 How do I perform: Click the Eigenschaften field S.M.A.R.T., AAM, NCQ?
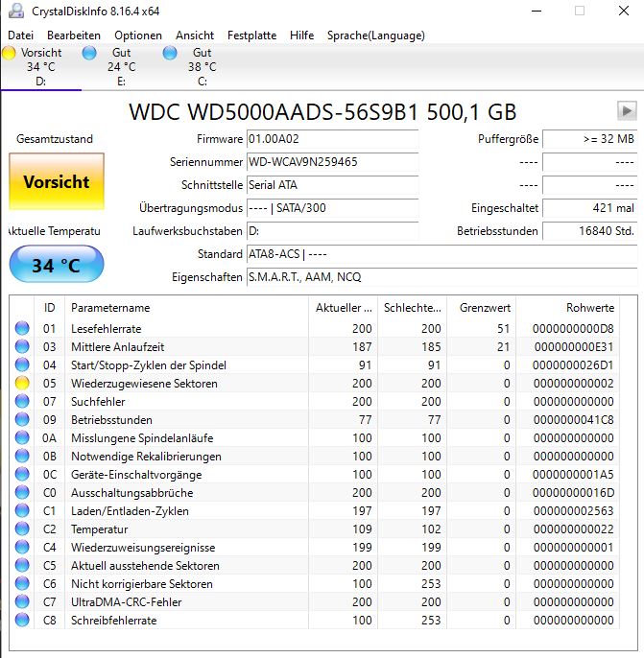pyautogui.click(x=442, y=277)
